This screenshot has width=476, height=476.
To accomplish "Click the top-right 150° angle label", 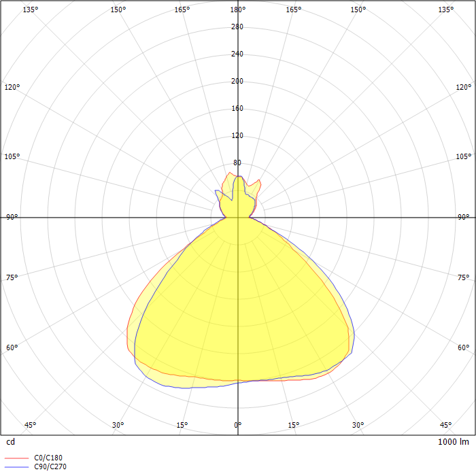I will [358, 10].
